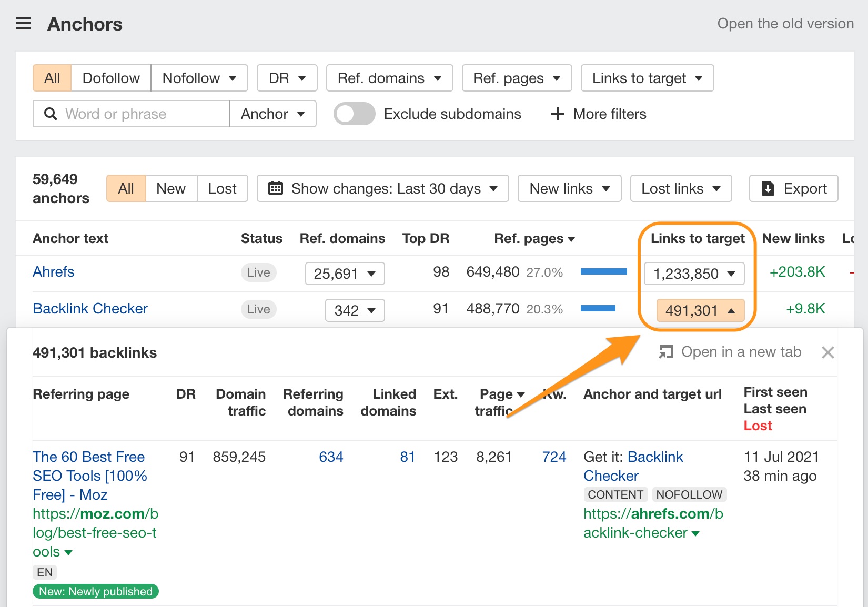Viewport: 868px width, 607px height.
Task: Click the search magnifier icon
Action: [51, 114]
